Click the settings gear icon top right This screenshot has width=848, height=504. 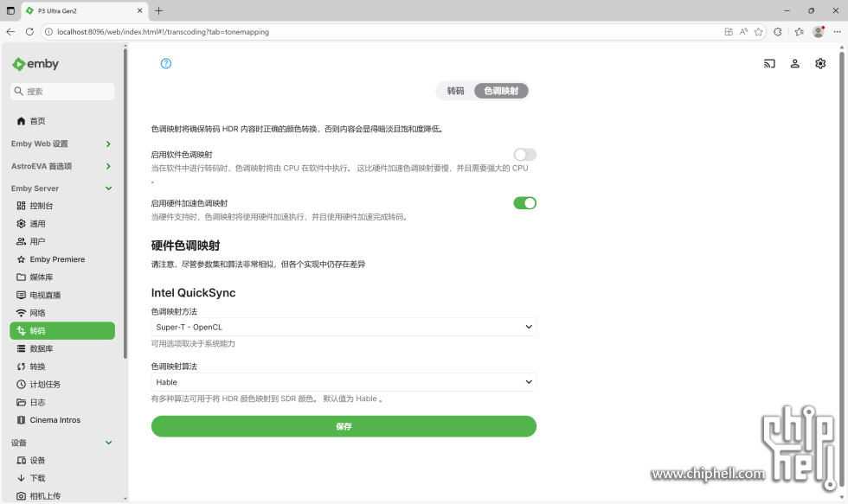(x=820, y=63)
